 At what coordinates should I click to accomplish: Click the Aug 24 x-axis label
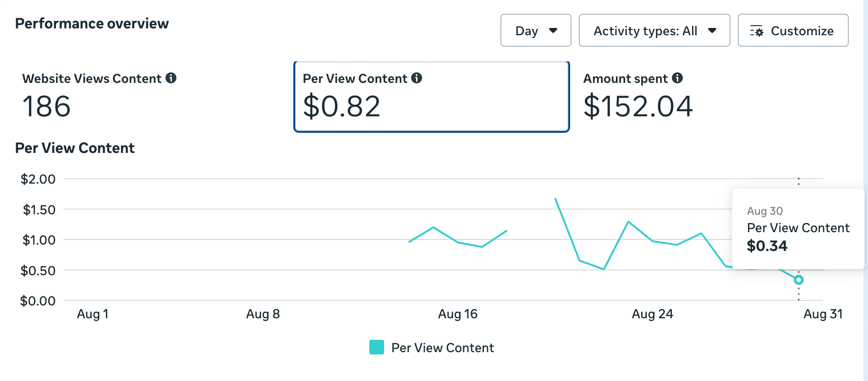coord(652,314)
